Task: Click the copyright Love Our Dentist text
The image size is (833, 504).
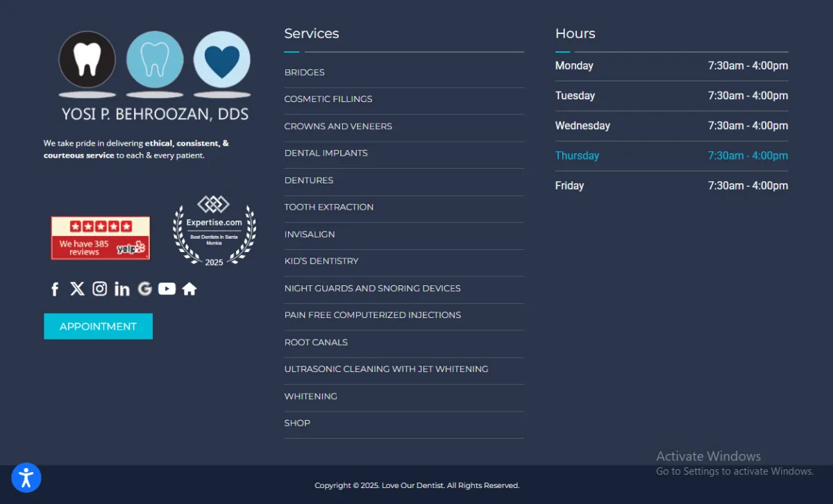Action: 416,485
